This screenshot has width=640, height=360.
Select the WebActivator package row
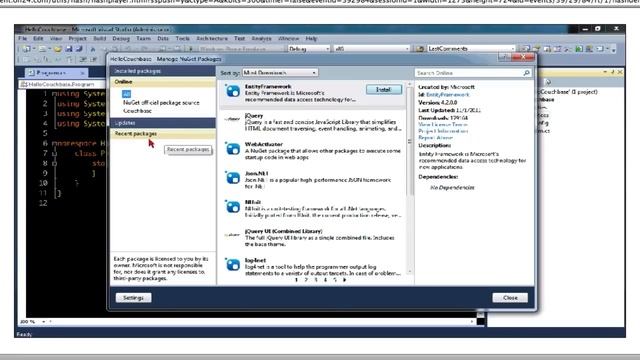tap(312, 151)
